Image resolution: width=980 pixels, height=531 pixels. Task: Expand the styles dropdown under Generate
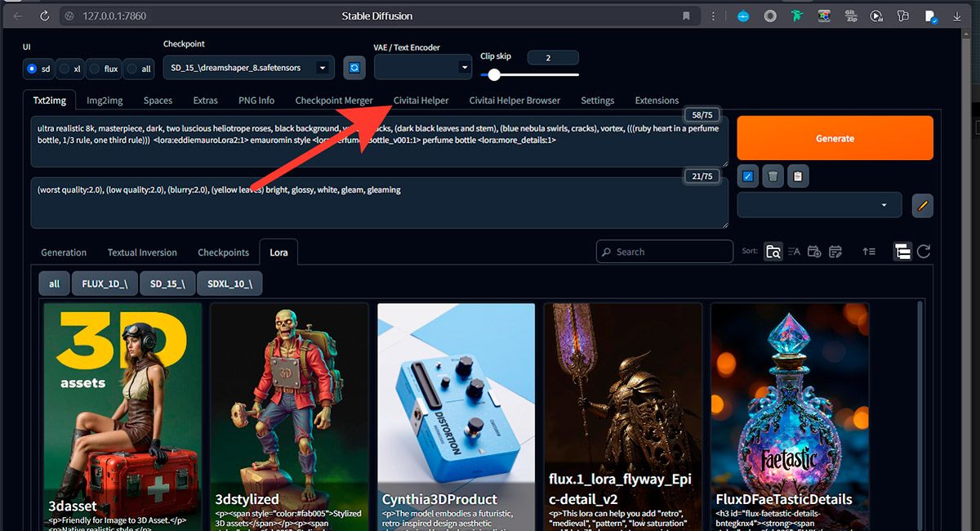pyautogui.click(x=819, y=205)
